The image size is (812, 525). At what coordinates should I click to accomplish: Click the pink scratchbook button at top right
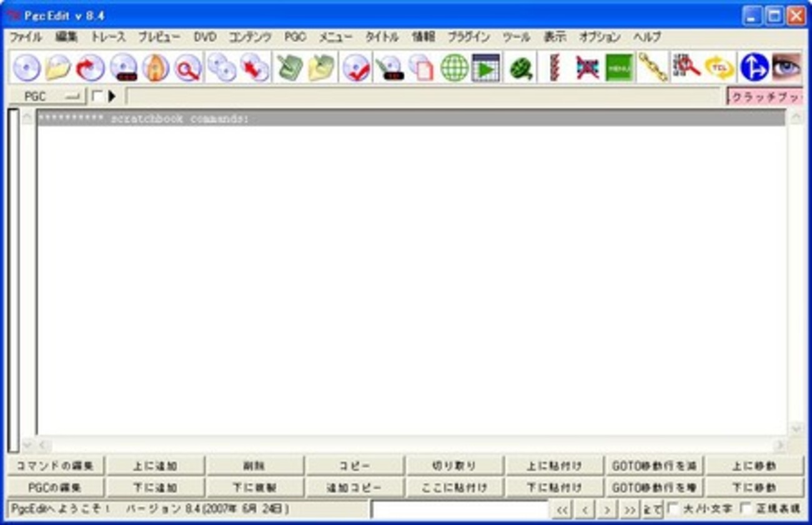click(765, 97)
